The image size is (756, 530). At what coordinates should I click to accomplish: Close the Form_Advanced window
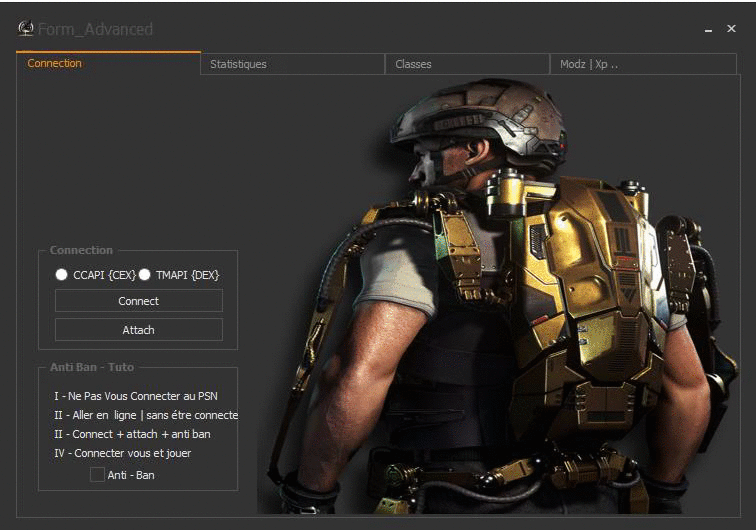point(731,29)
